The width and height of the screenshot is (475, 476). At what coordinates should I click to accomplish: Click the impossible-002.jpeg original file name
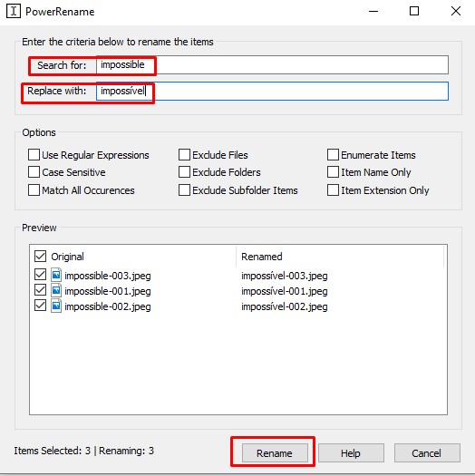click(x=108, y=306)
